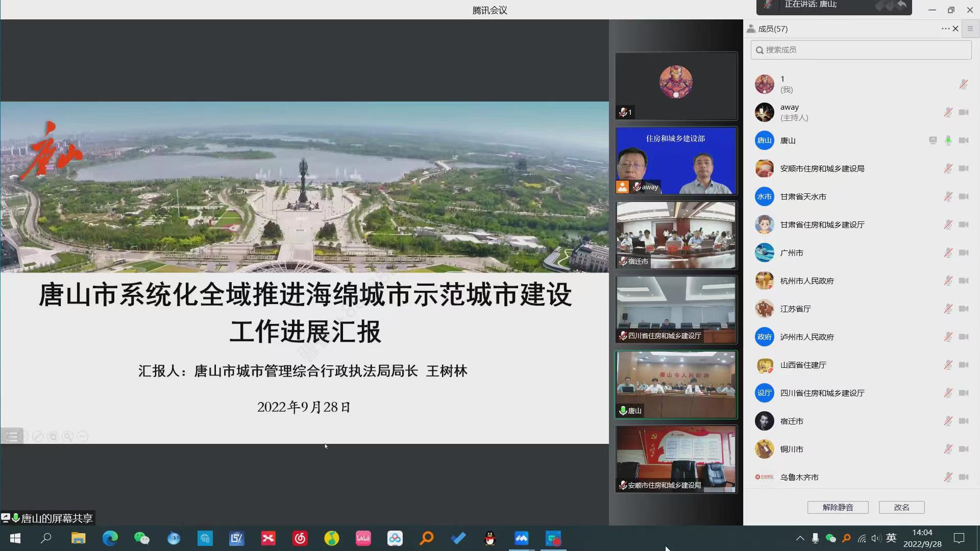Select the 宿迁市 video tile
This screenshot has width=980, height=551.
coord(676,235)
